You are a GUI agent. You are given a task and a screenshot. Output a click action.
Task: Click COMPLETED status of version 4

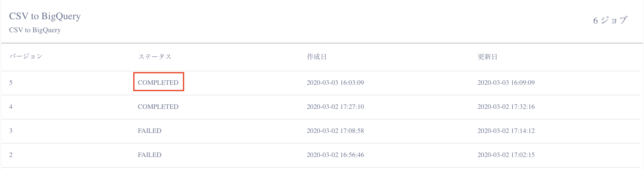click(158, 107)
